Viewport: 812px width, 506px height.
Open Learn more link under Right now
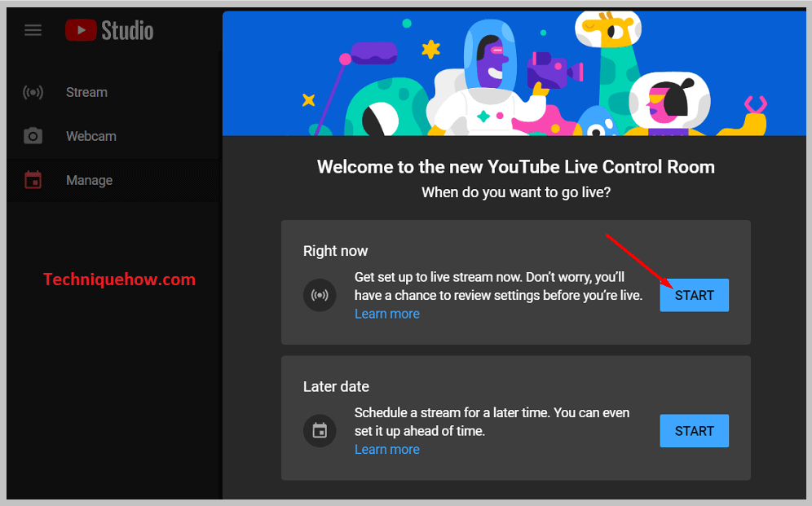tap(386, 314)
